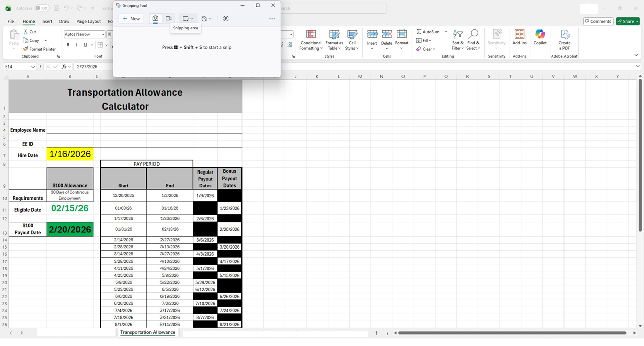Click the horizontal scrollbar thumb
This screenshot has width=644, height=346.
pos(511,333)
